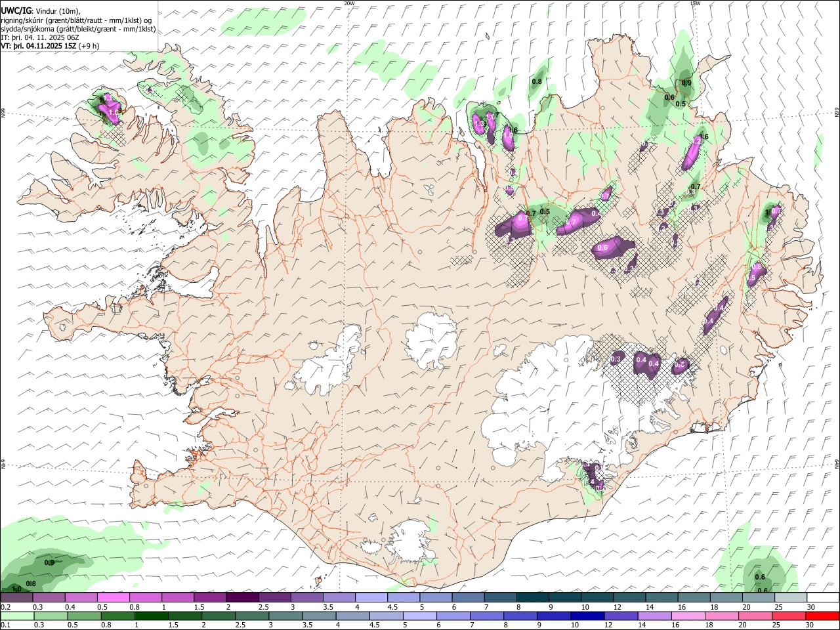The height and width of the screenshot is (630, 840).
Task: Pick the white 30+ snow scale swatch
Action: click(x=824, y=598)
